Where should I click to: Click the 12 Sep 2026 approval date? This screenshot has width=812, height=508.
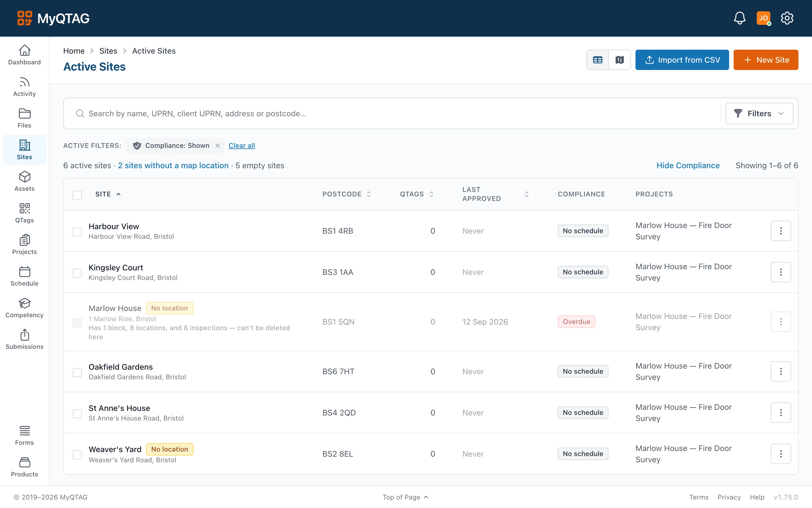[485, 321]
